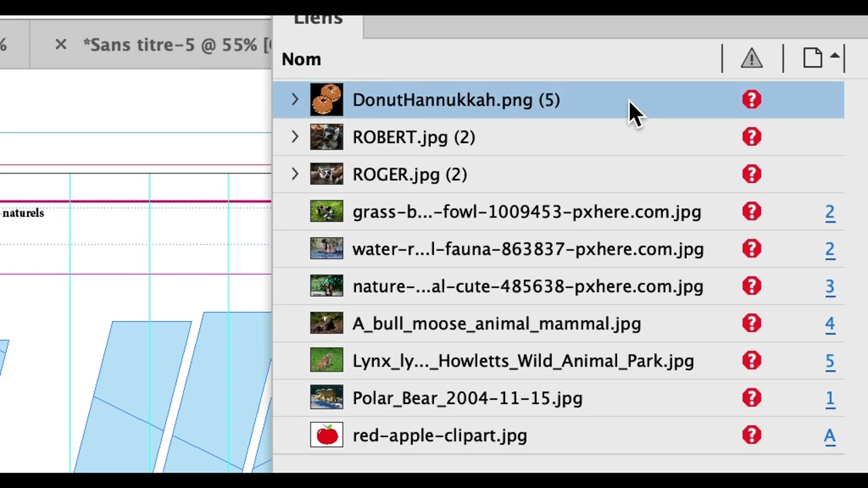Screen dimensions: 868x488
Task: Click the Lynx image thumbnail
Action: click(327, 361)
